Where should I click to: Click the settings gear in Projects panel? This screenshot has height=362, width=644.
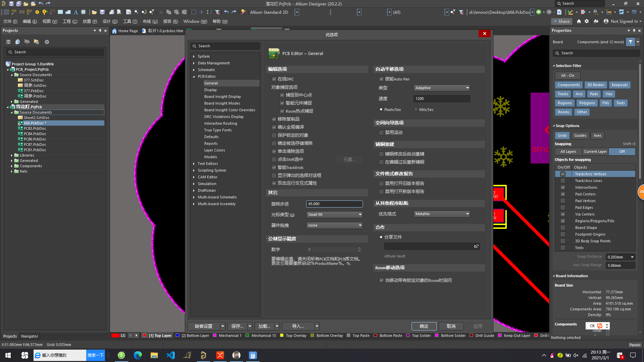(x=47, y=42)
